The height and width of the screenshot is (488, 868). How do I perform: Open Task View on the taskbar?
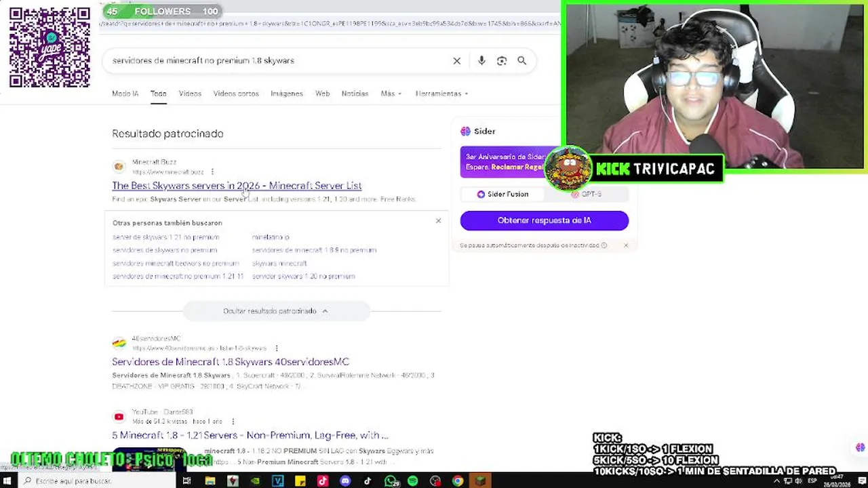point(186,481)
